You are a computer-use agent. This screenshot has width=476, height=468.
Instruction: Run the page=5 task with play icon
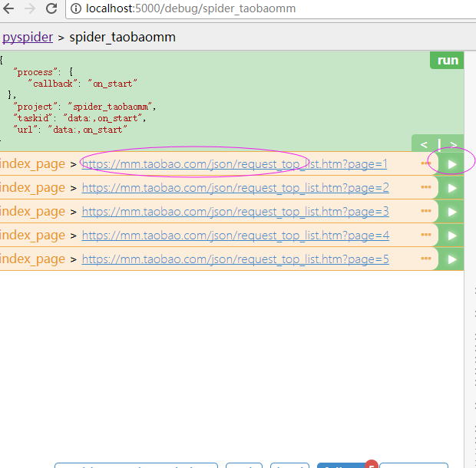[x=452, y=259]
